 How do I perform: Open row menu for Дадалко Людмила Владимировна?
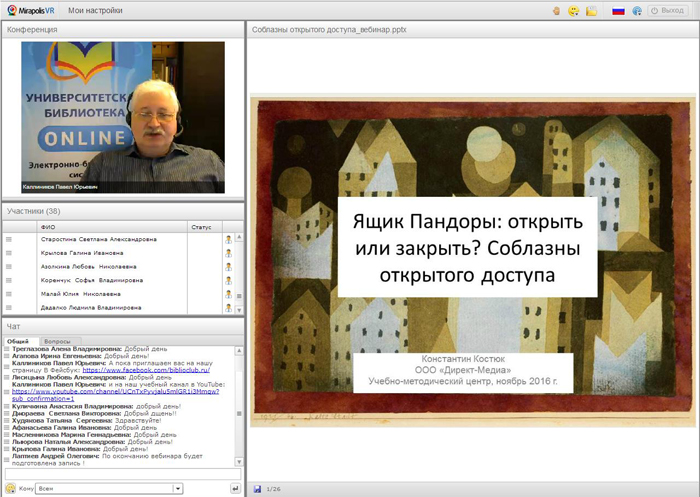tap(8, 308)
